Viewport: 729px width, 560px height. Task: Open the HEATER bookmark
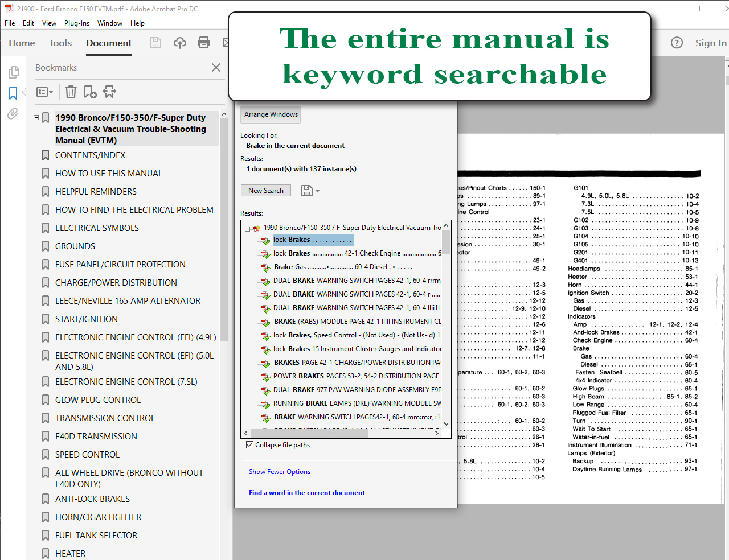70,554
